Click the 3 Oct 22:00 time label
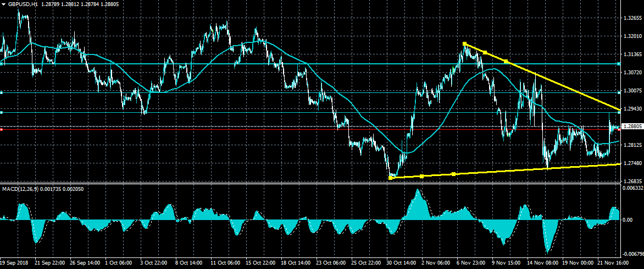644x269 pixels. point(154,262)
